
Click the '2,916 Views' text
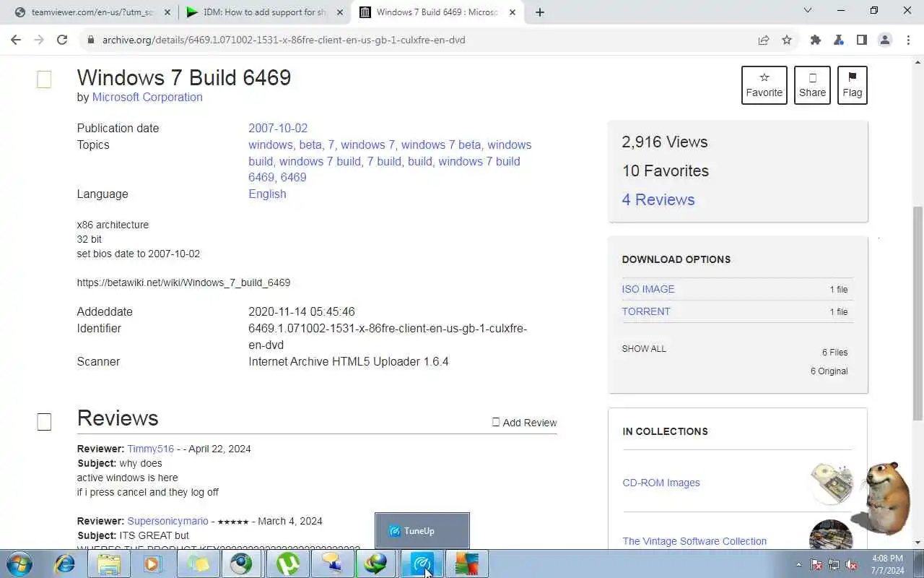pos(665,142)
